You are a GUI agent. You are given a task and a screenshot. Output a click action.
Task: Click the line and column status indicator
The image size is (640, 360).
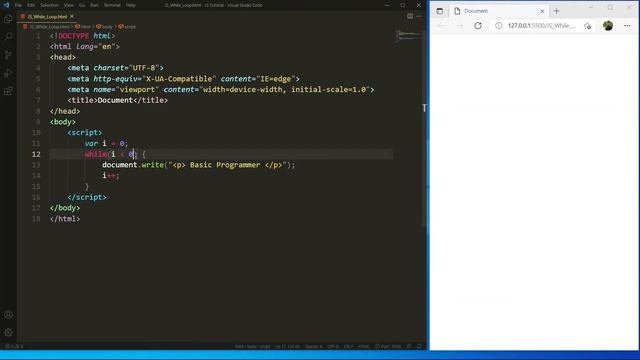coord(287,346)
